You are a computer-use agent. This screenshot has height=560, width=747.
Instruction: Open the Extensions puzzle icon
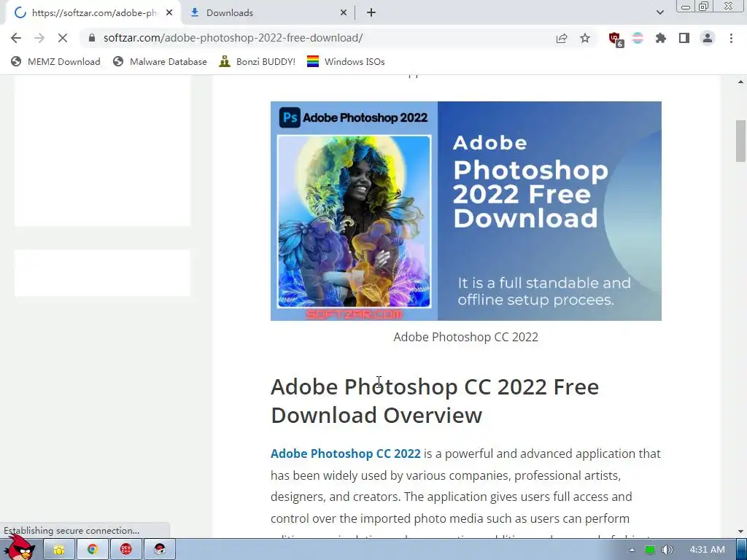[661, 38]
